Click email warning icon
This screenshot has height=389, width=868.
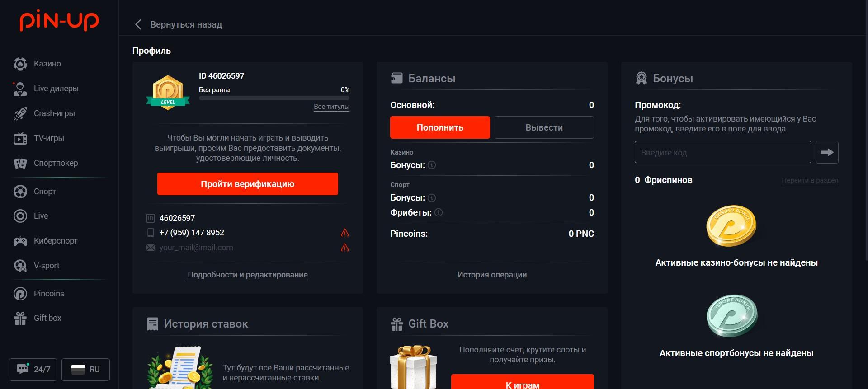point(345,248)
